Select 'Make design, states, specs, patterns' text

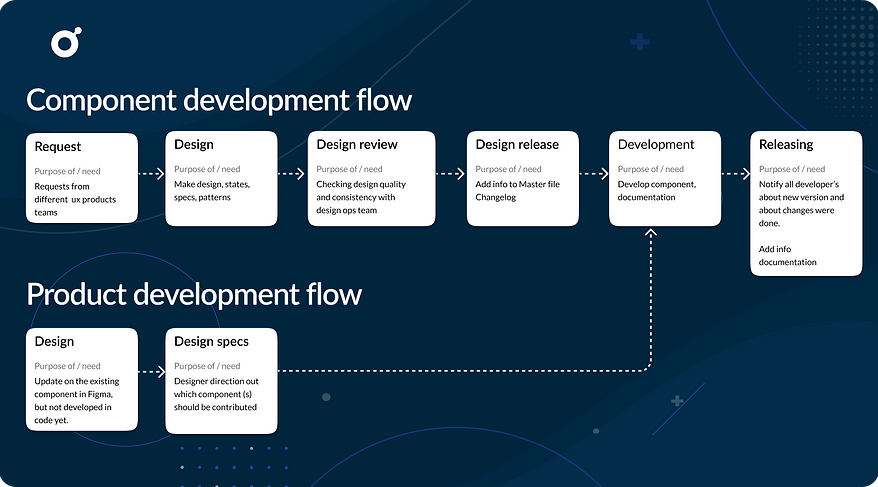(212, 191)
